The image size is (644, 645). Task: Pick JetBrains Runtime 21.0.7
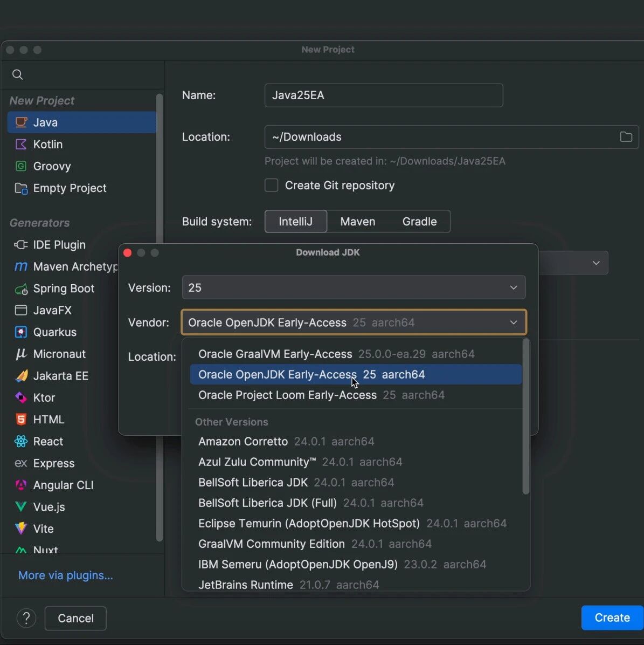pos(356,585)
